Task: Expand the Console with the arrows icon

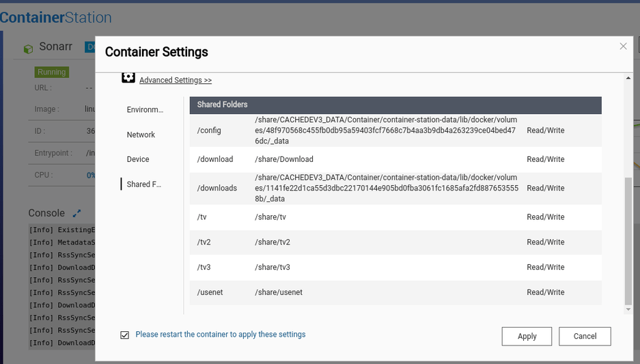Action: [77, 214]
